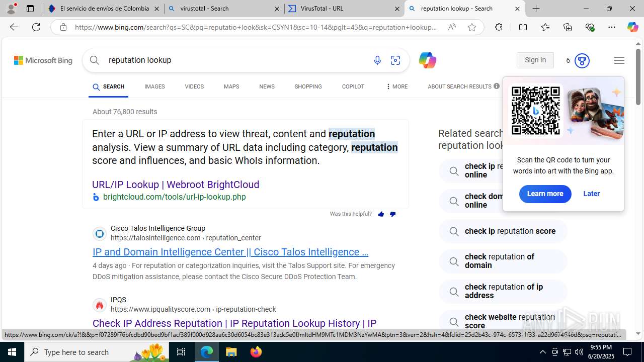
Task: Open About Search Results info
Action: click(463, 87)
